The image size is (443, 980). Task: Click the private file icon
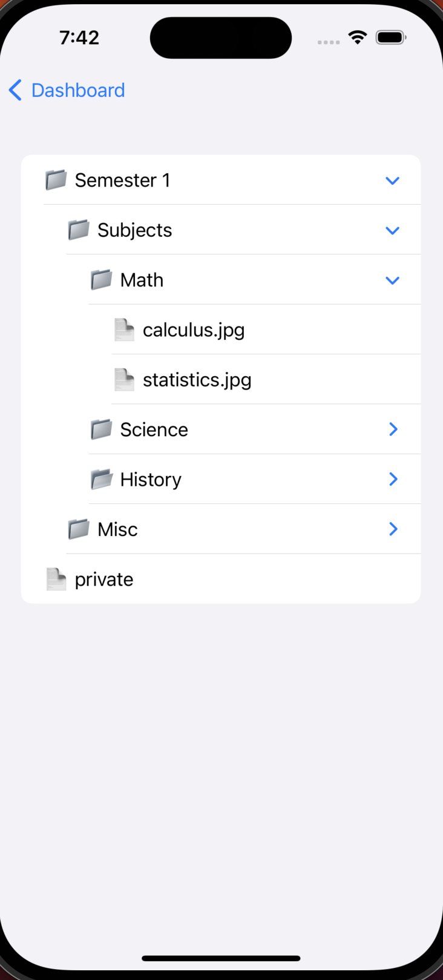[x=56, y=579]
